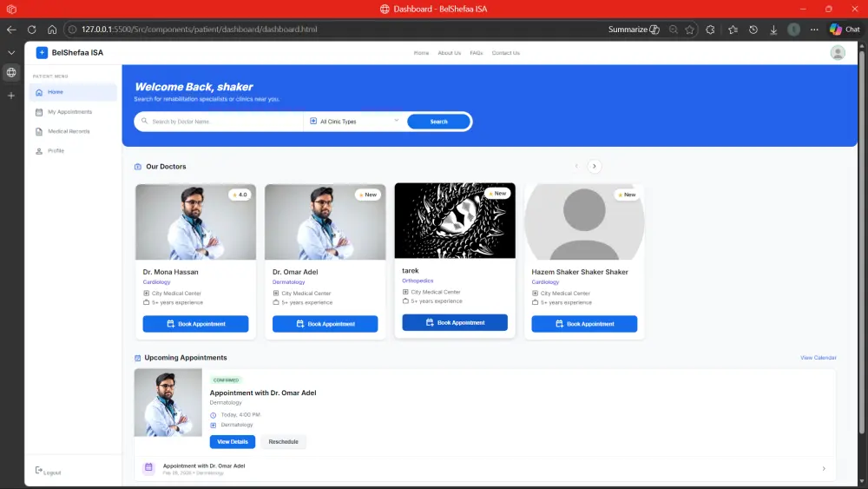868x489 pixels.
Task: Click Reschedule button
Action: tap(284, 442)
